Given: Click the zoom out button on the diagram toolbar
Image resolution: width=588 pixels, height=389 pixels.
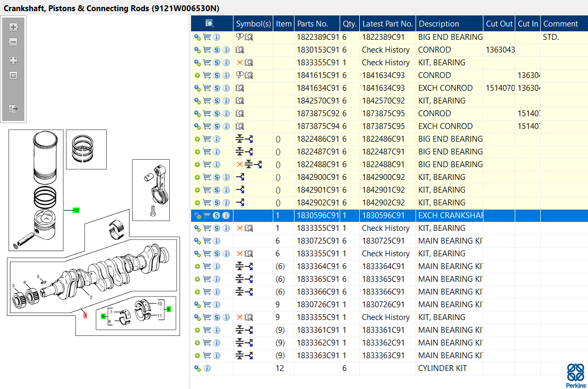Looking at the screenshot, I should pyautogui.click(x=13, y=42).
